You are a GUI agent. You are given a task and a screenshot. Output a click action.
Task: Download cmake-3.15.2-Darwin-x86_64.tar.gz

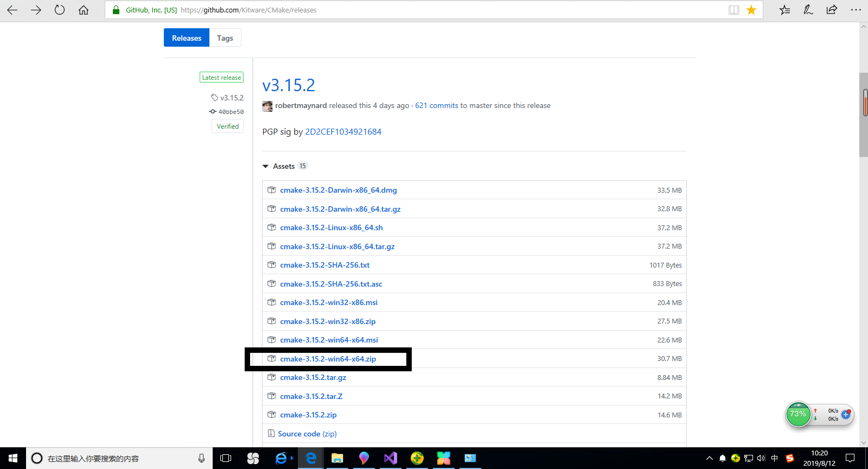[340, 209]
